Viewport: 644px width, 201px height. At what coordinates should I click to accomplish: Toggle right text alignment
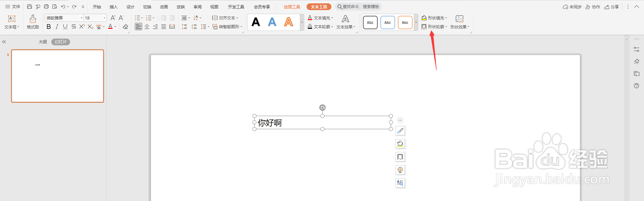click(x=155, y=27)
